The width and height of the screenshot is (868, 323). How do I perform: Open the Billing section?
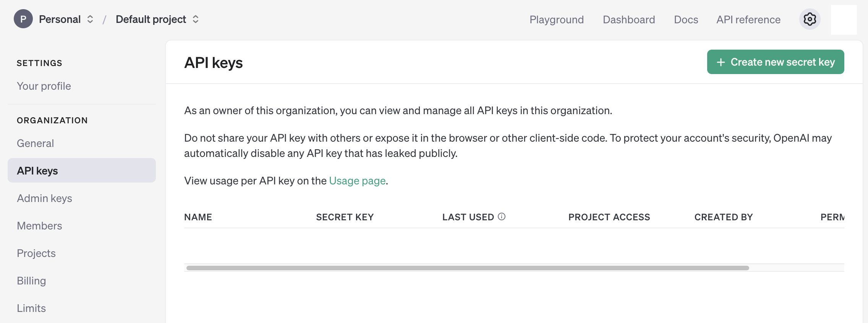31,281
